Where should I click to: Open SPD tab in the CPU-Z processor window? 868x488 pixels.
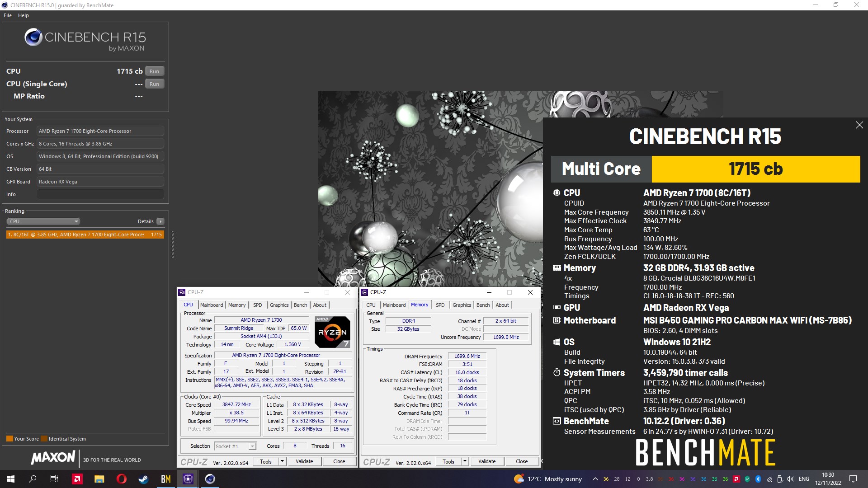pyautogui.click(x=258, y=305)
